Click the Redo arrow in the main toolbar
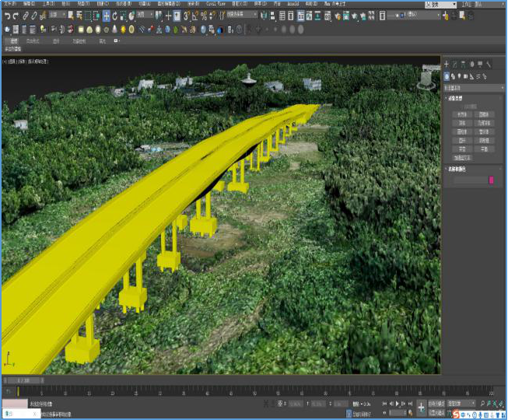Viewport: 508px width, 420px height. [x=16, y=16]
